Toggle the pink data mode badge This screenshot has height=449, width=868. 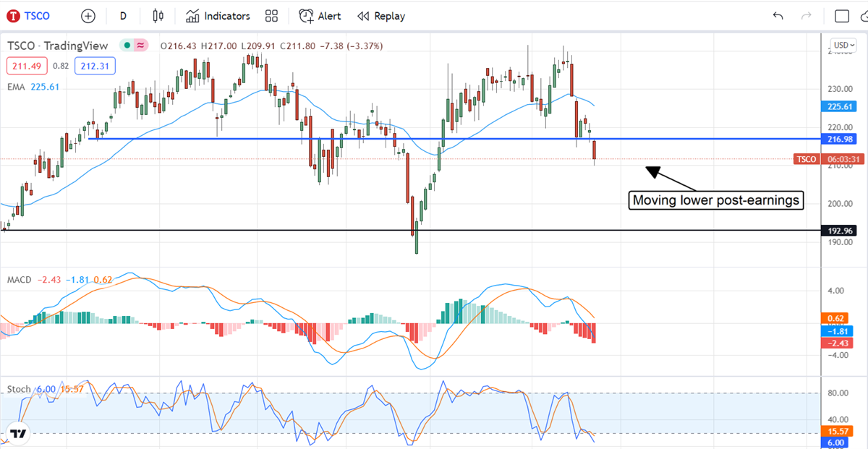pos(140,46)
